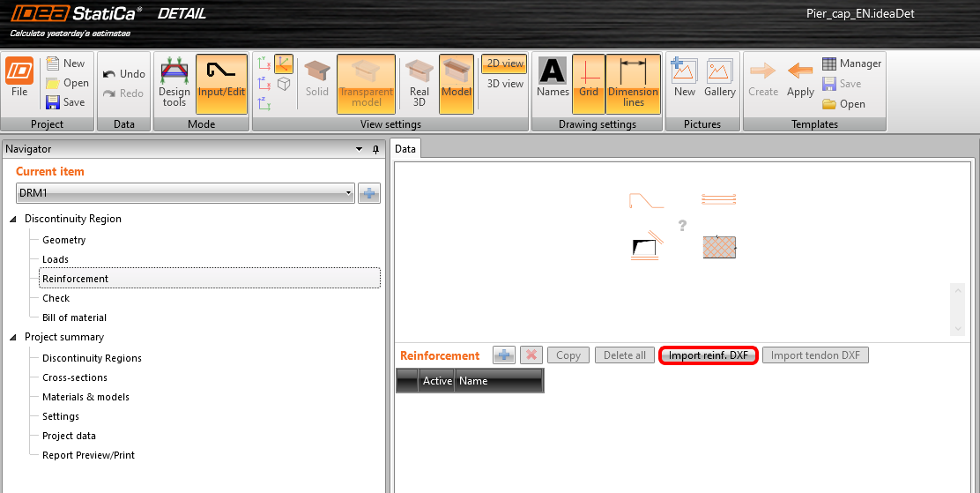The image size is (980, 493).
Task: Toggle Transparent model view
Action: [367, 84]
